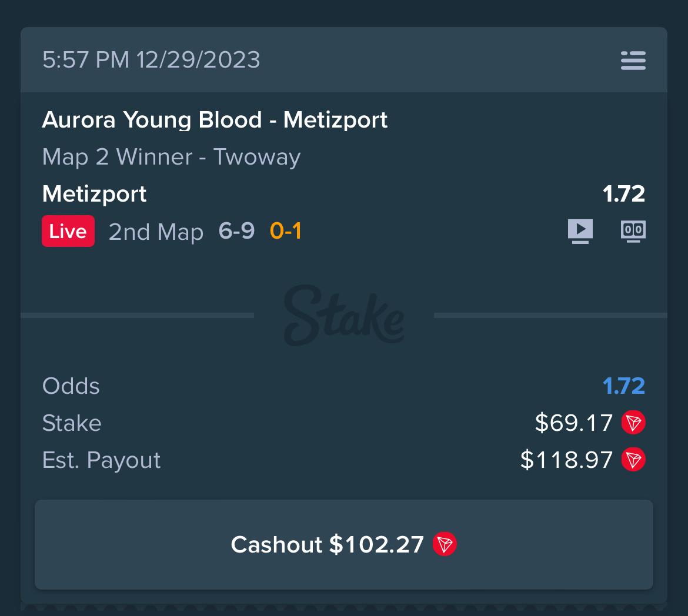Viewport: 688px width, 616px height.
Task: Click the 2nd Map status label
Action: click(156, 232)
